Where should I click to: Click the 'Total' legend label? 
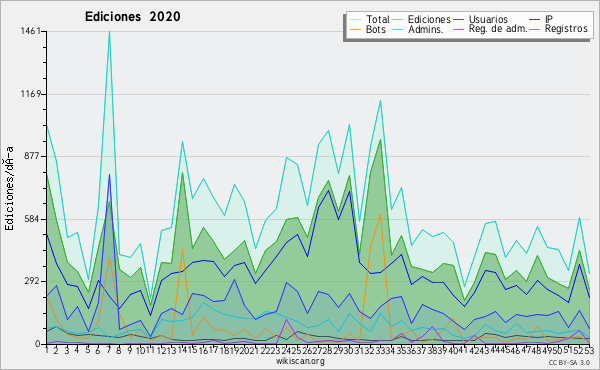[378, 19]
